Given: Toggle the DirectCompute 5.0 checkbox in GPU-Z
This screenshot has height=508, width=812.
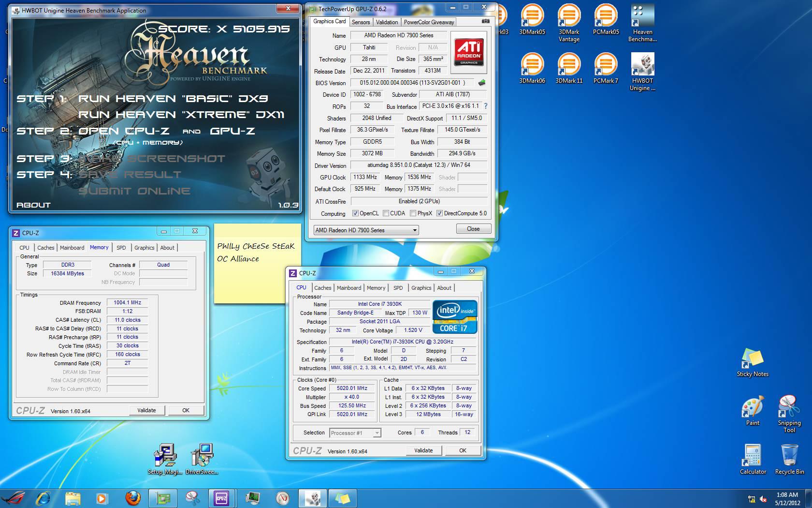Looking at the screenshot, I should [439, 213].
